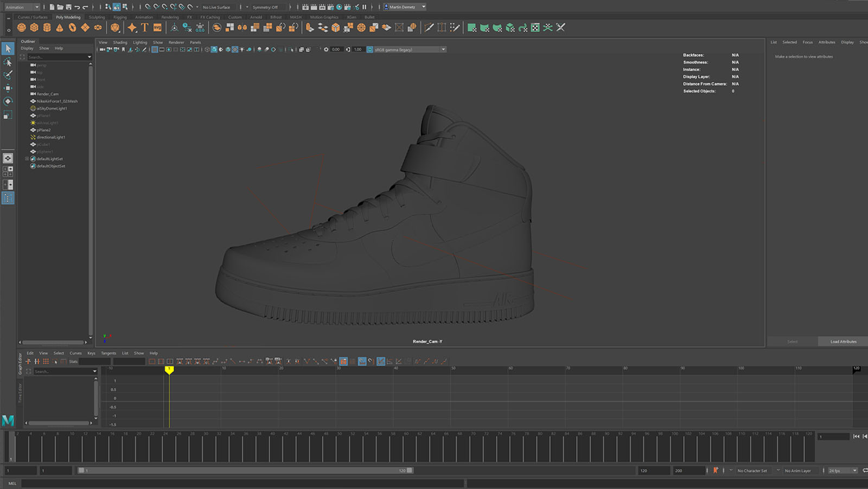868x489 pixels.
Task: Create a polygon cube from the shelf
Action: 34,28
